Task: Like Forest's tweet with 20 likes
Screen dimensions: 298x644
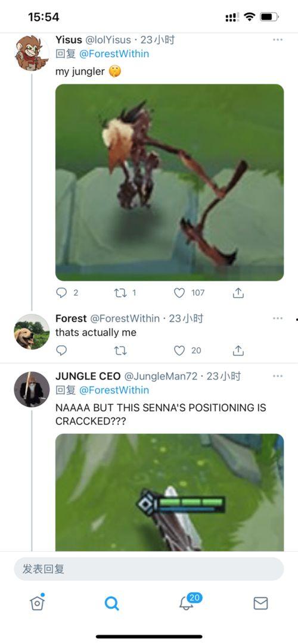Action: [x=179, y=351]
